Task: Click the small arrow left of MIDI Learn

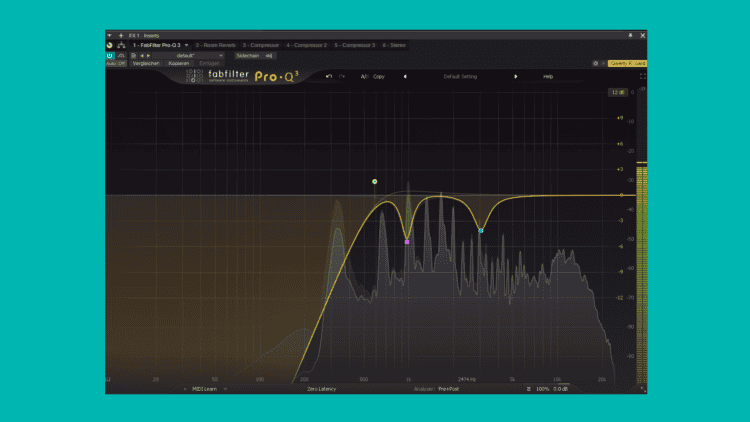Action: (185, 389)
